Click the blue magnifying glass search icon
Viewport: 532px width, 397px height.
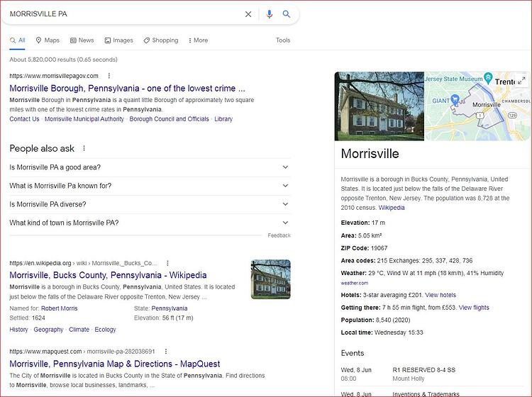[x=287, y=14]
